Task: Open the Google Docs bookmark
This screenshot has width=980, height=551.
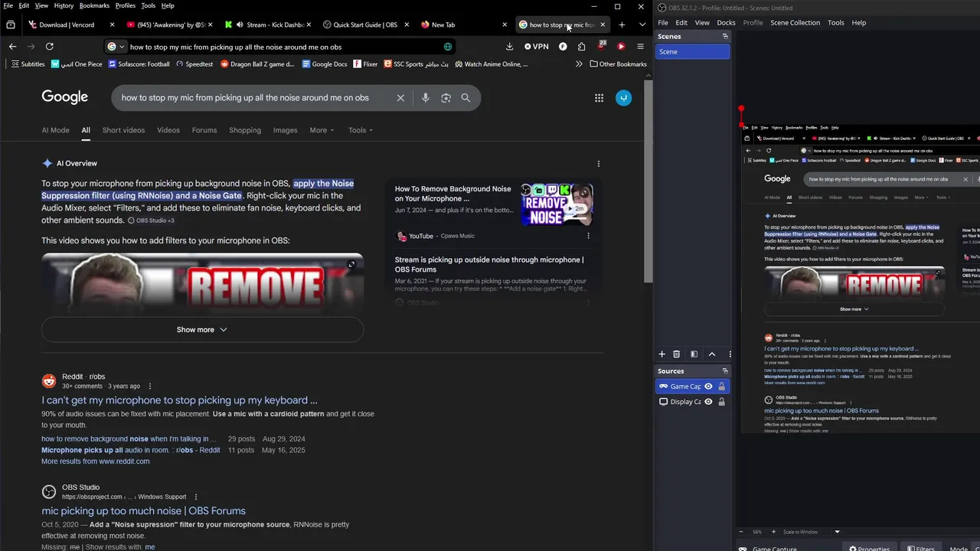Action: [x=325, y=64]
